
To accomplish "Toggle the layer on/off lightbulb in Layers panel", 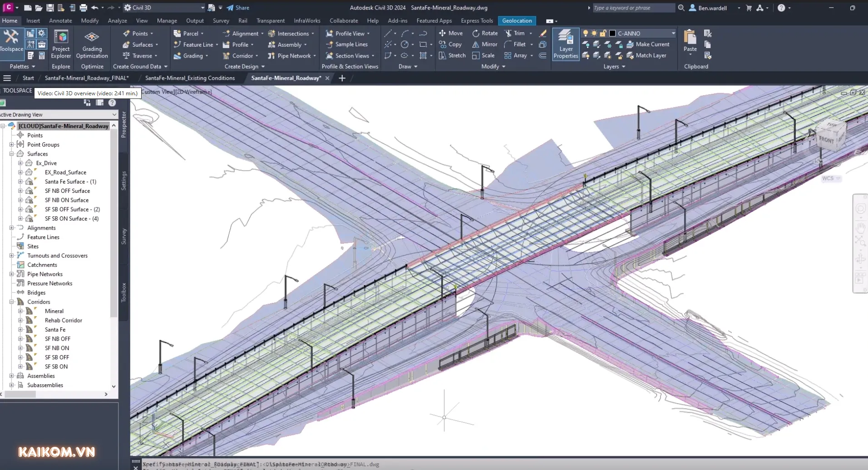I will point(586,33).
